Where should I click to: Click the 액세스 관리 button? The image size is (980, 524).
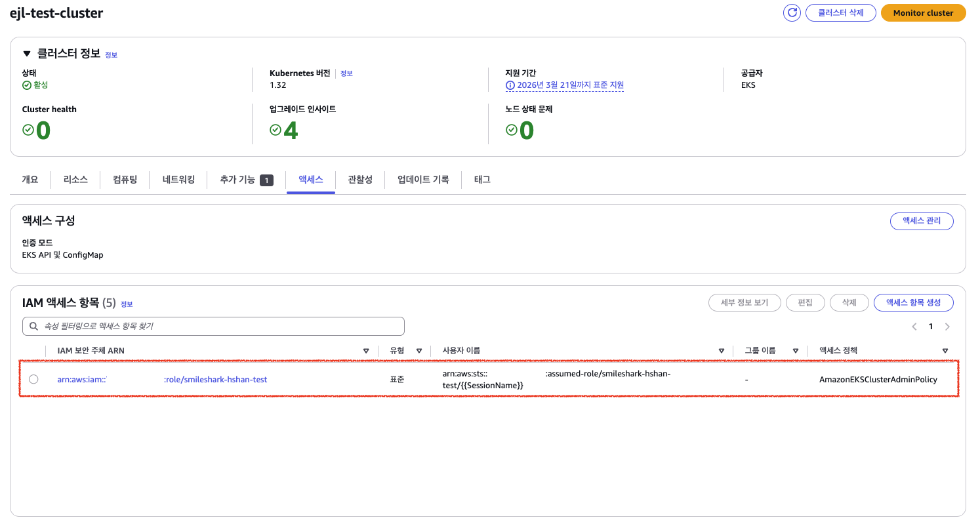pyautogui.click(x=921, y=221)
